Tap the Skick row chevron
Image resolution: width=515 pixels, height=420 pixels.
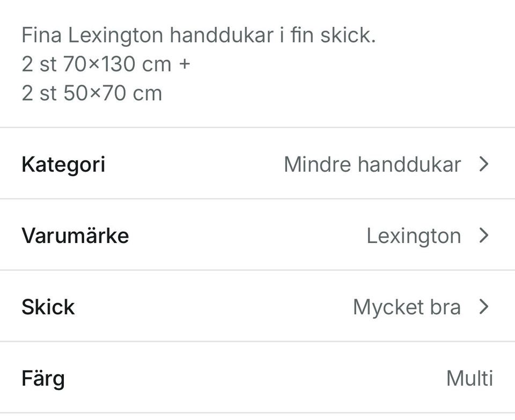pyautogui.click(x=484, y=307)
